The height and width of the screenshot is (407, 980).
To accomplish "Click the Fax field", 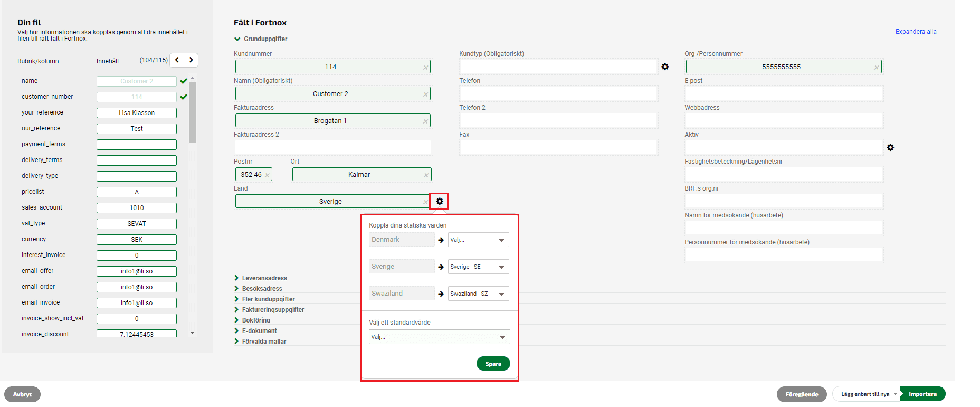I will 558,147.
